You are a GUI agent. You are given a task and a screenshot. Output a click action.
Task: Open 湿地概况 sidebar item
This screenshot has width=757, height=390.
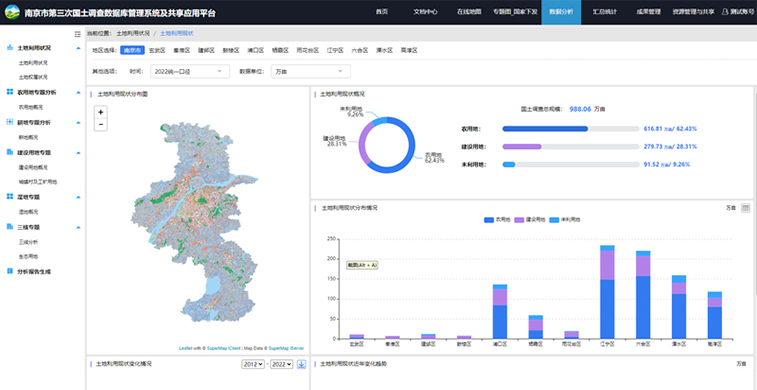click(28, 212)
